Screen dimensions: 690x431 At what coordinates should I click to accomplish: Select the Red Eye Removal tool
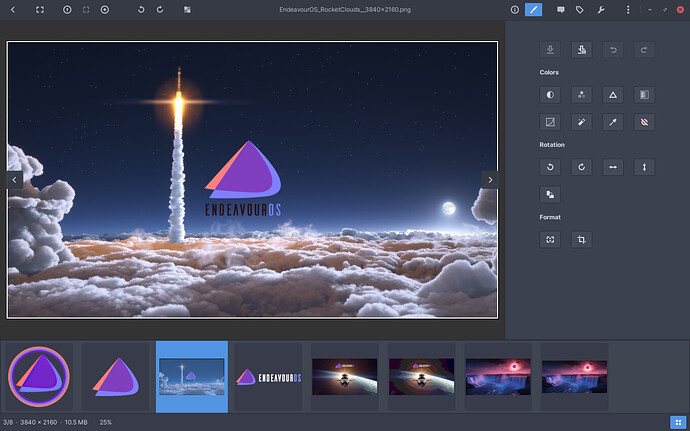tap(644, 122)
